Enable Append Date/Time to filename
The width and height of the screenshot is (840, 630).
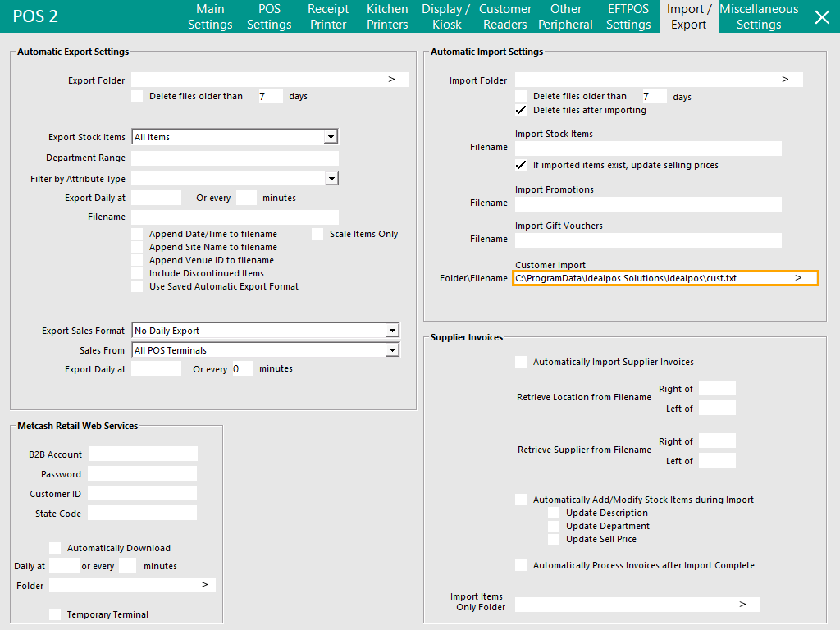137,234
